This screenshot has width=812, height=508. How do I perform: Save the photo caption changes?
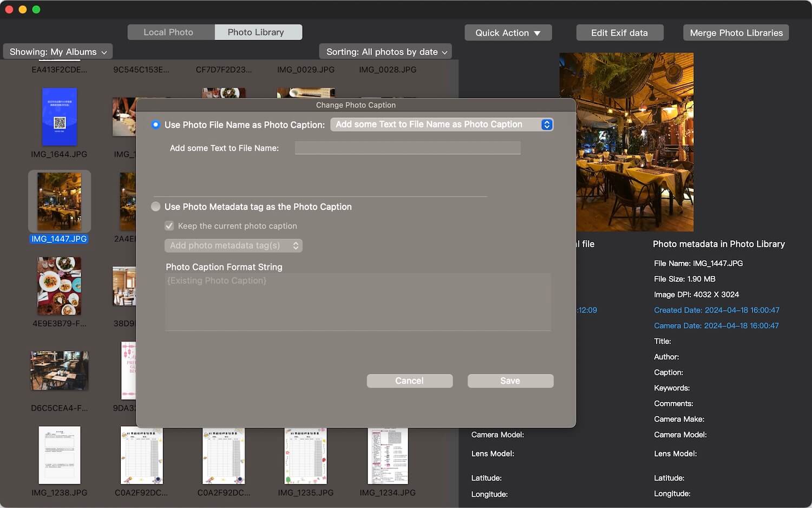[x=510, y=381]
